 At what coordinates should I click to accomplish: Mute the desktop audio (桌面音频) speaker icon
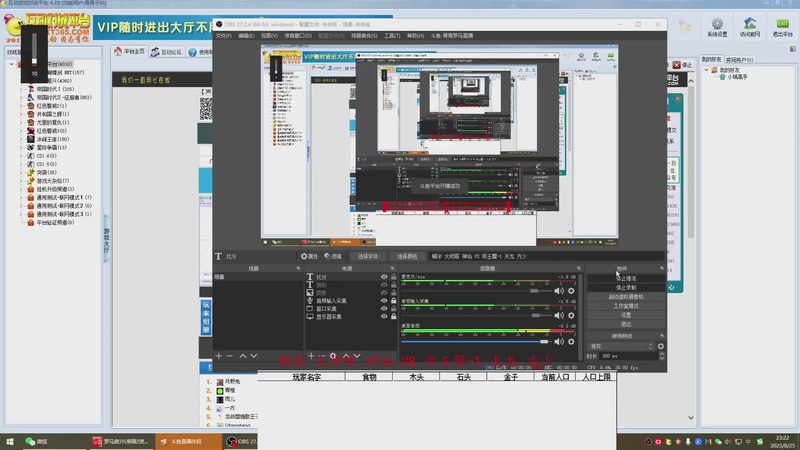point(559,341)
